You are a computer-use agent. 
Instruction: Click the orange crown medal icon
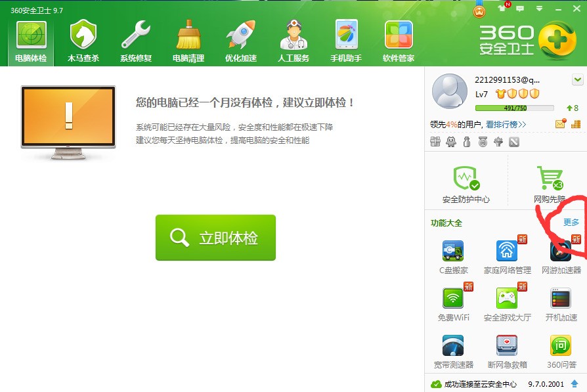coord(479,11)
